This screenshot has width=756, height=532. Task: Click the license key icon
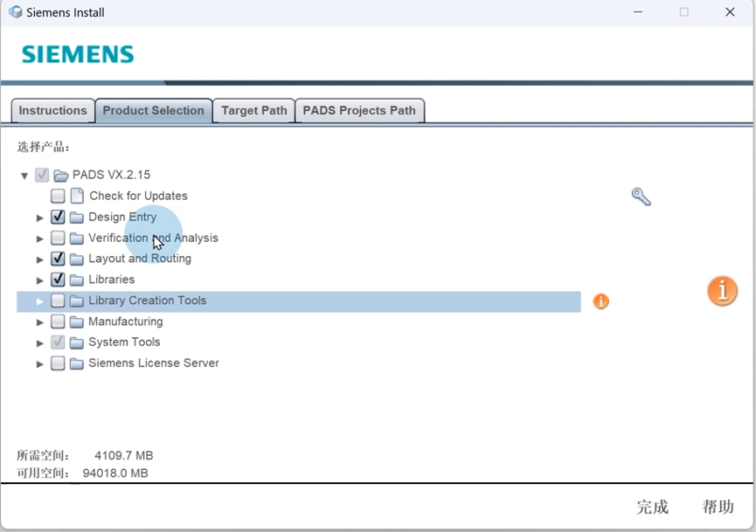[642, 197]
